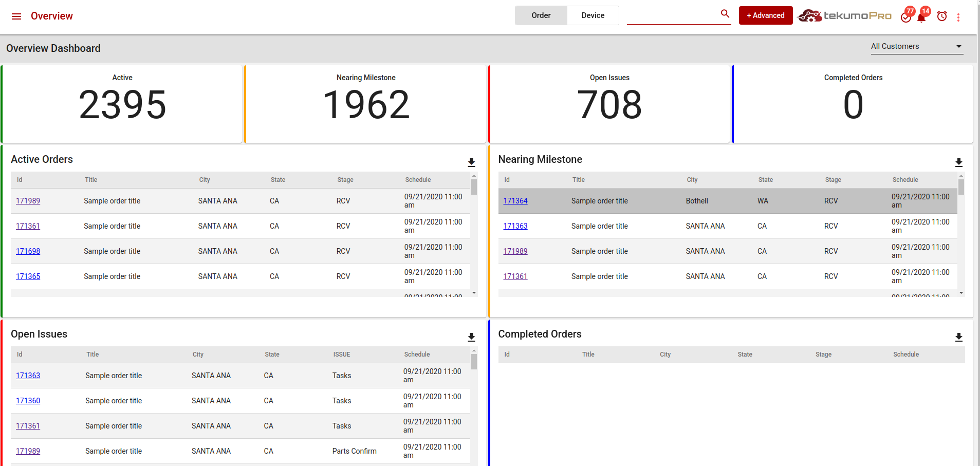
Task: Switch search mode to Device
Action: [593, 15]
